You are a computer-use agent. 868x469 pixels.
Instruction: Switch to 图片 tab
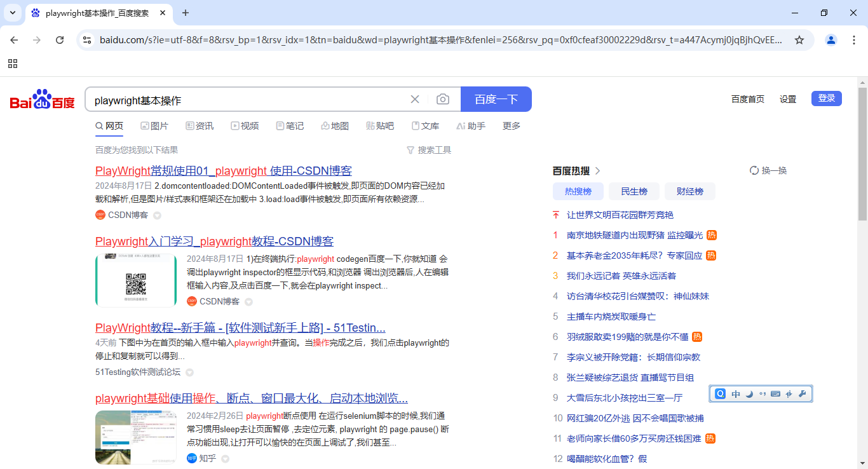(154, 126)
